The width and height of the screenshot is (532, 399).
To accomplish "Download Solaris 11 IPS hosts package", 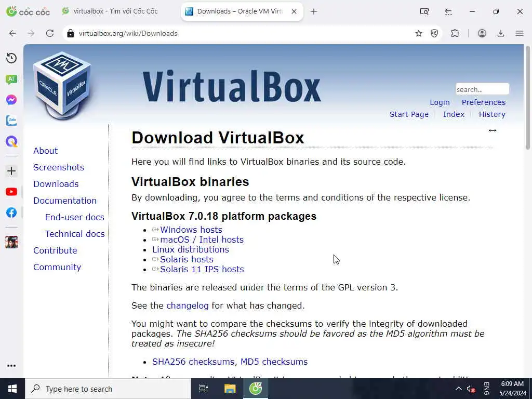I will 202,269.
